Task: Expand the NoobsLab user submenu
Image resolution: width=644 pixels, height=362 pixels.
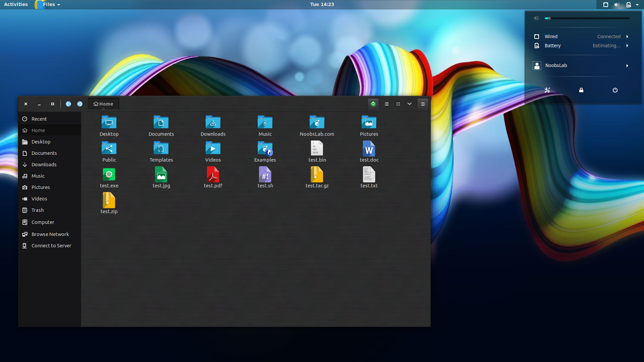Action: tap(627, 65)
